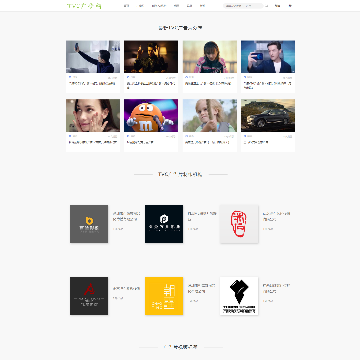
Task: Click the green site logo in header
Action: tap(84, 6)
